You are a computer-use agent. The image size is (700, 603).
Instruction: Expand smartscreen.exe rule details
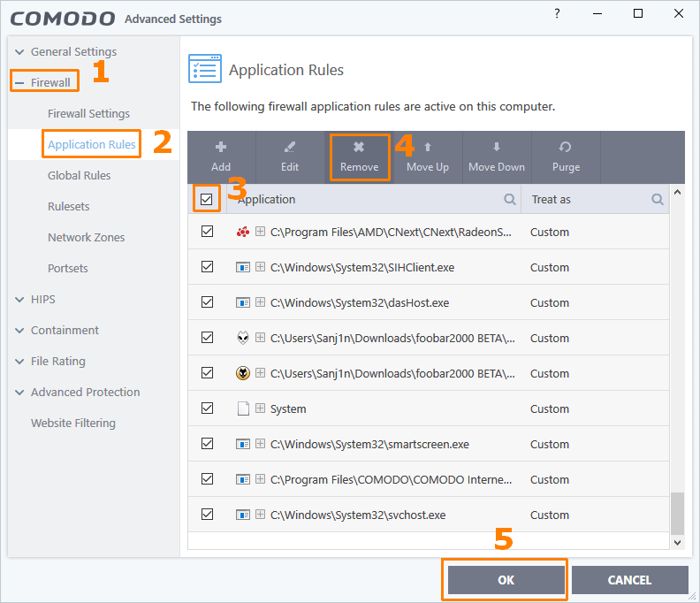pos(260,444)
